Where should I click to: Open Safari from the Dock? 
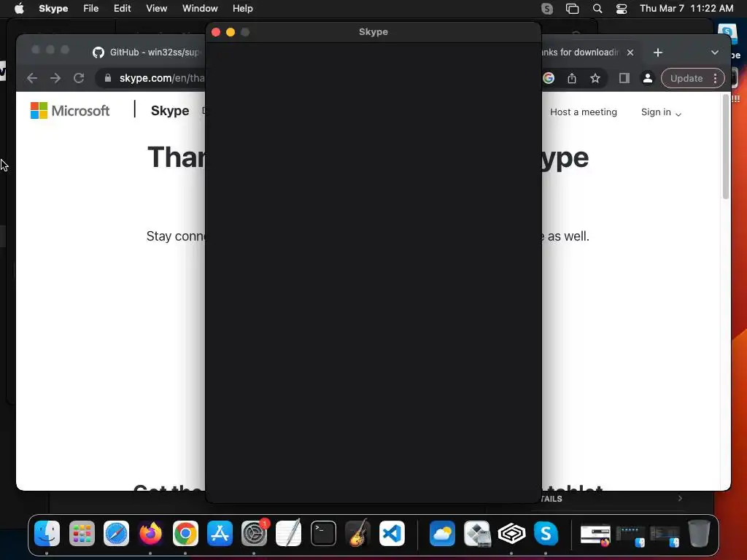(116, 533)
